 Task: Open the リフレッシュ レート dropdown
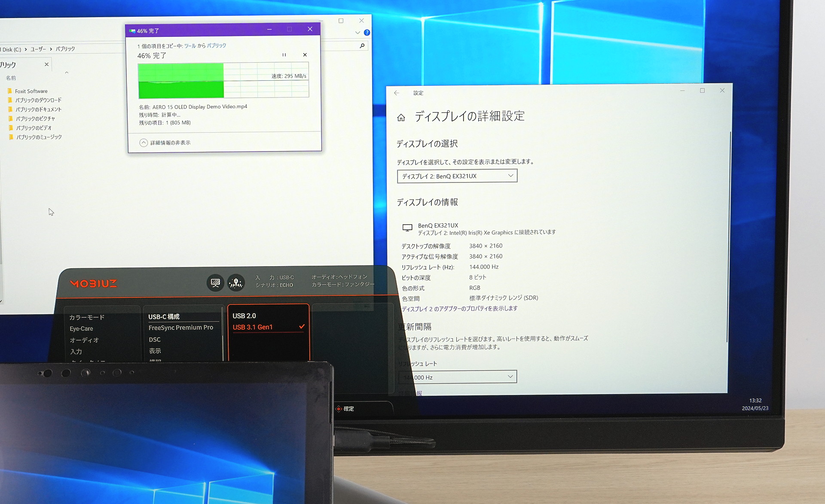(458, 377)
